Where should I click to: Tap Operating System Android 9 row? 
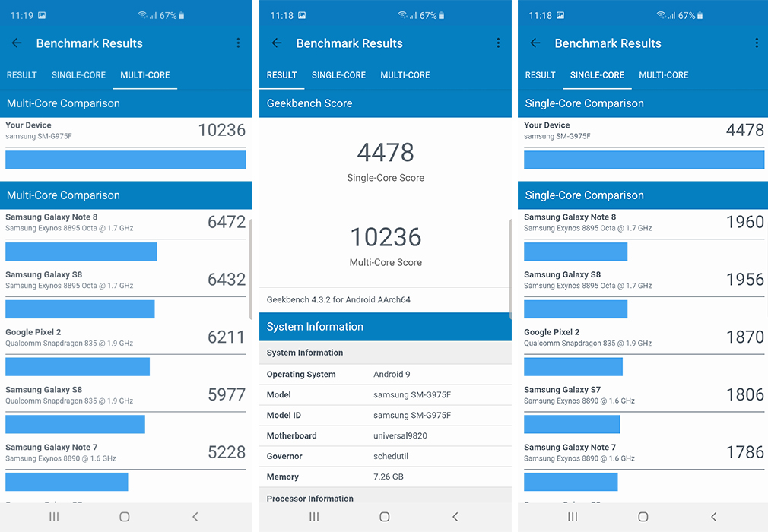[386, 375]
